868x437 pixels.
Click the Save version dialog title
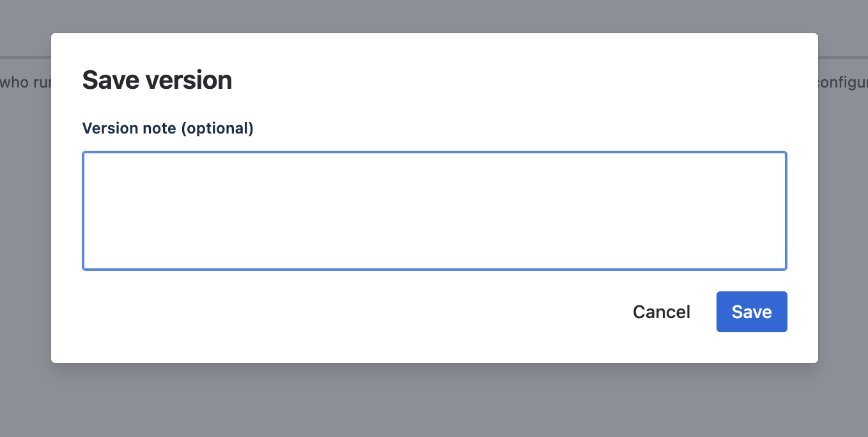click(x=157, y=79)
